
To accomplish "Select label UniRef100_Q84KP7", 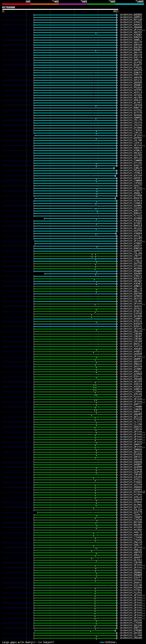I will 131,557.
